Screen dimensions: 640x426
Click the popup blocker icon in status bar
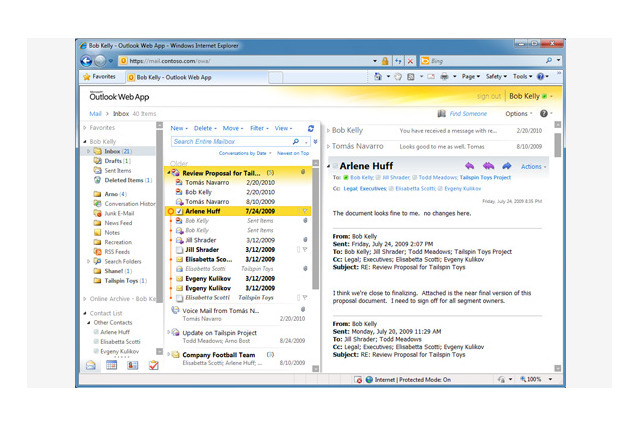pos(358,379)
